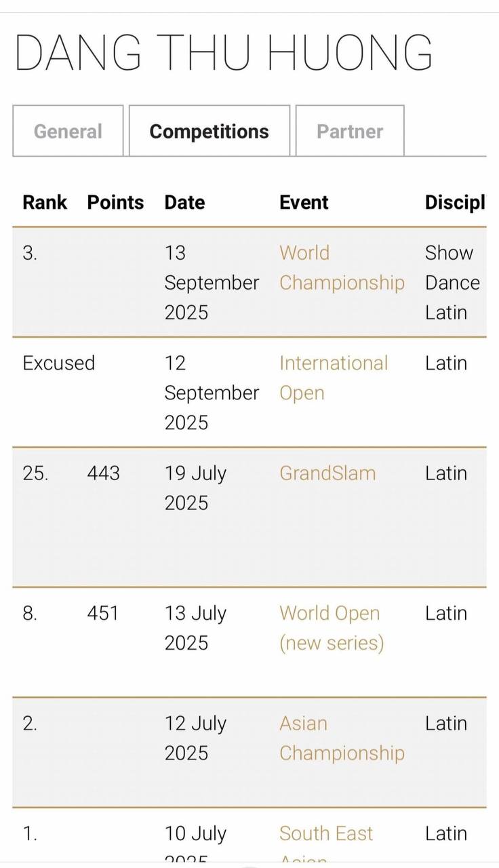This screenshot has height=868, width=499.
Task: Click the Event column header
Action: pyautogui.click(x=304, y=202)
